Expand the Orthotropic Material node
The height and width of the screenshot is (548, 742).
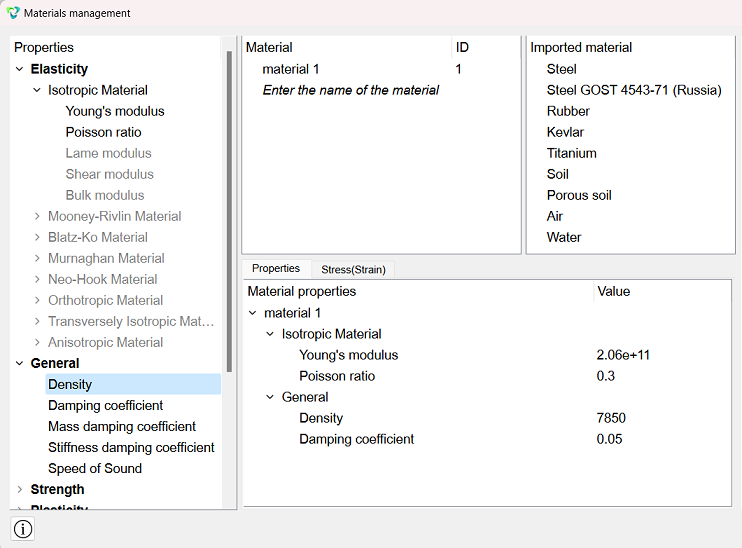click(x=37, y=300)
